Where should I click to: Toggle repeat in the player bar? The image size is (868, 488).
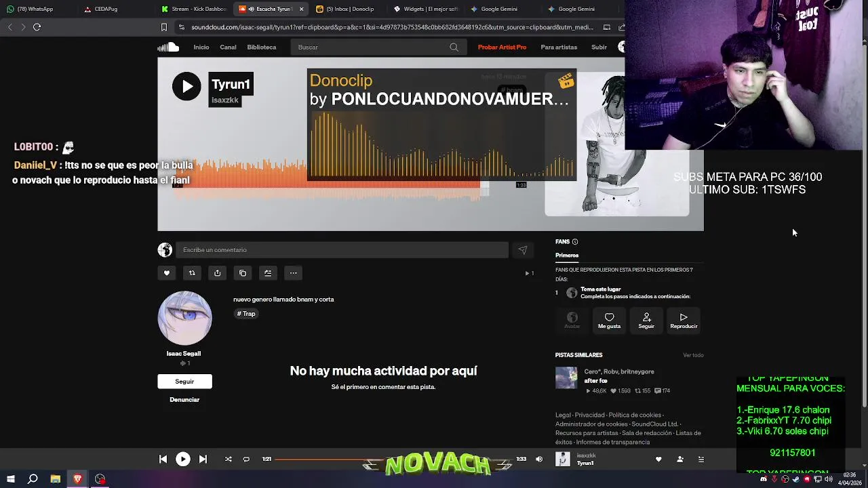pos(246,459)
